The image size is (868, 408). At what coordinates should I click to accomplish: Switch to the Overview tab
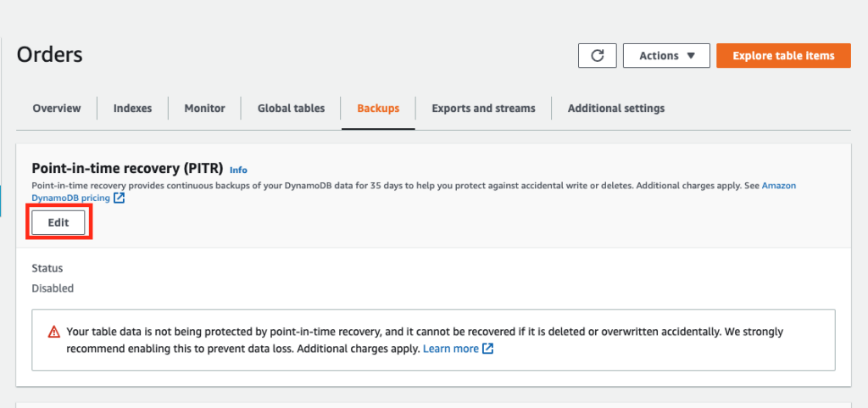click(57, 109)
